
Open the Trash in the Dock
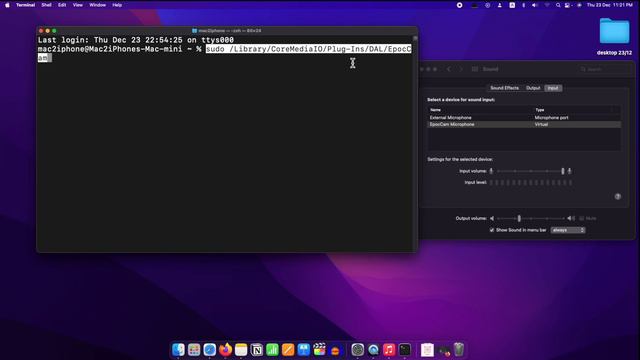459,349
